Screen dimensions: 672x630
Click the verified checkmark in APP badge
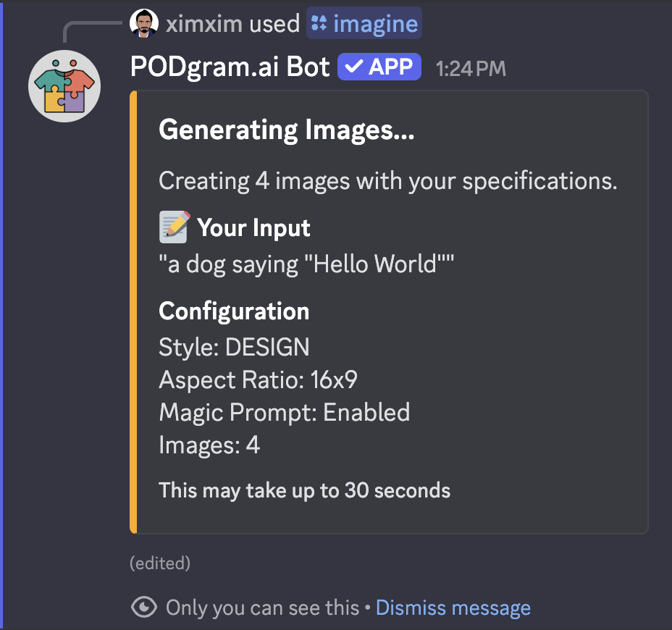click(x=354, y=67)
